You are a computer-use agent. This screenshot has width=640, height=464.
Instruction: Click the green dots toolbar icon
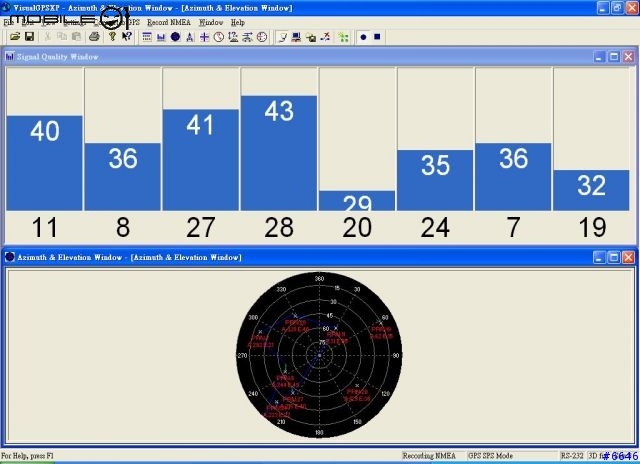click(344, 37)
